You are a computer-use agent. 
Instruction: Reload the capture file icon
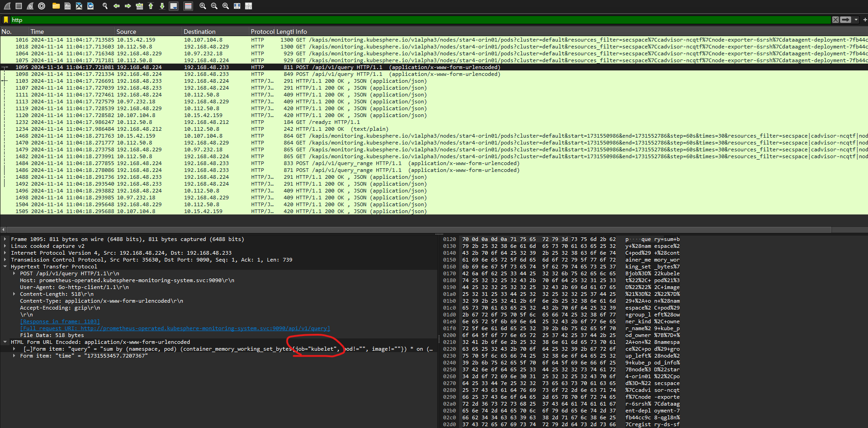90,6
